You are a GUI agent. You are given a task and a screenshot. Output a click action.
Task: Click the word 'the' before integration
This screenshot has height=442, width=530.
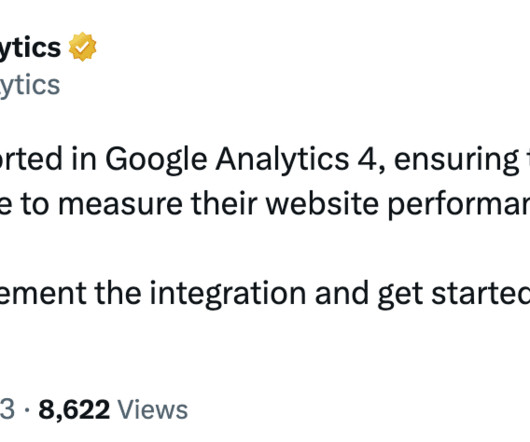point(118,293)
